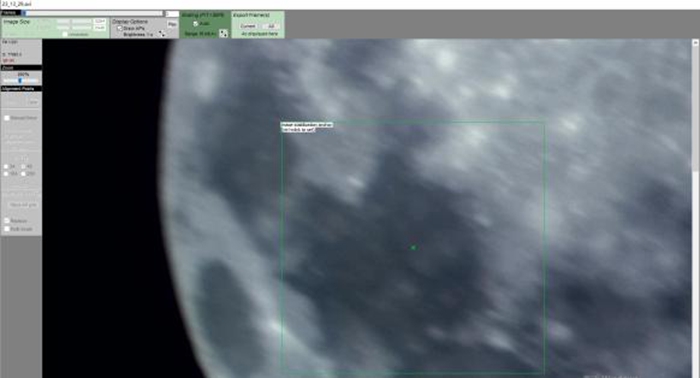
Task: Click the Clear alignment points button
Action: pos(33,102)
